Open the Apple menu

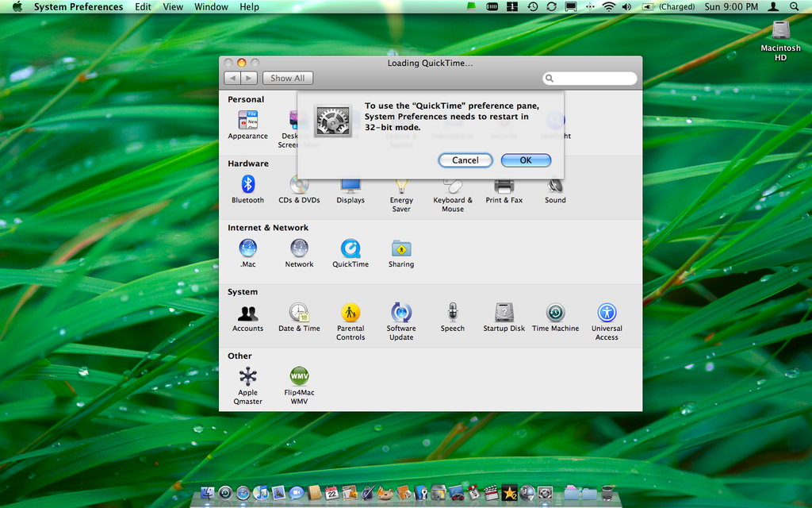pyautogui.click(x=17, y=6)
